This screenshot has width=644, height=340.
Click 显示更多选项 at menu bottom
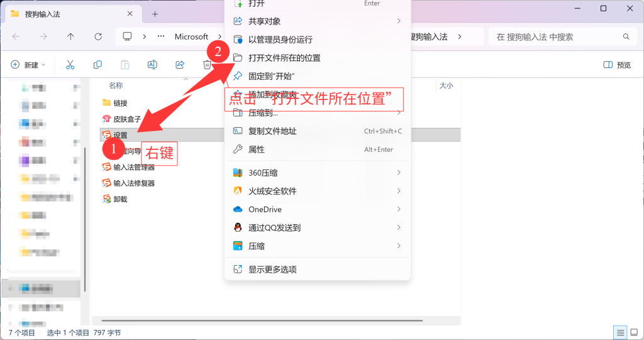coord(272,269)
